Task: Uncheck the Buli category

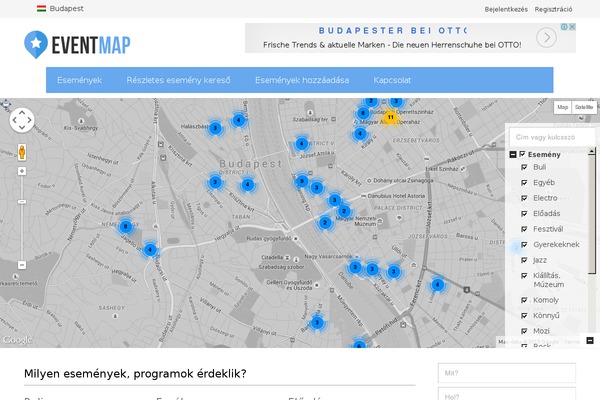Action: pyautogui.click(x=524, y=167)
